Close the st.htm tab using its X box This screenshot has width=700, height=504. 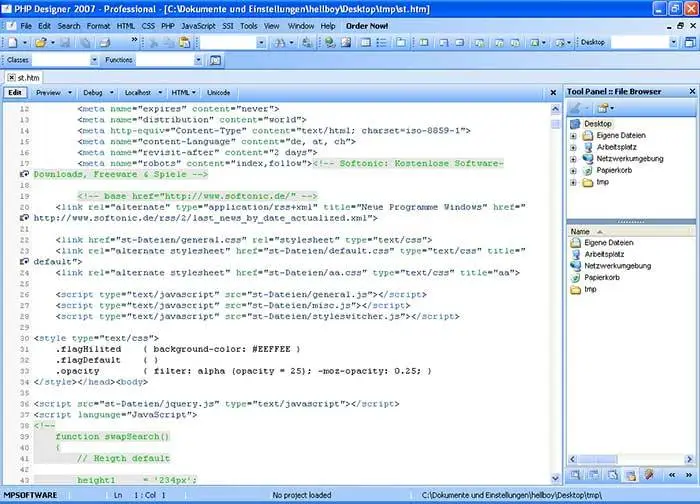[12, 78]
